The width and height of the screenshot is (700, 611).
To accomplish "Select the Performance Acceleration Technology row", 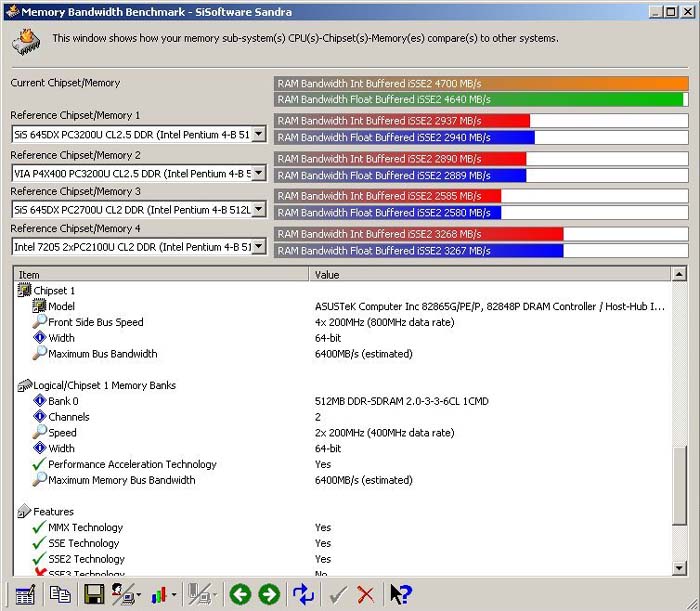I will (x=132, y=464).
